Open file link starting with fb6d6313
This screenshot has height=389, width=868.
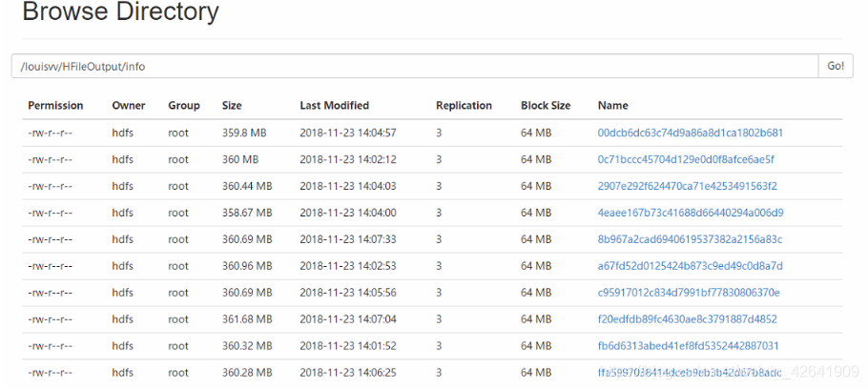coord(688,346)
